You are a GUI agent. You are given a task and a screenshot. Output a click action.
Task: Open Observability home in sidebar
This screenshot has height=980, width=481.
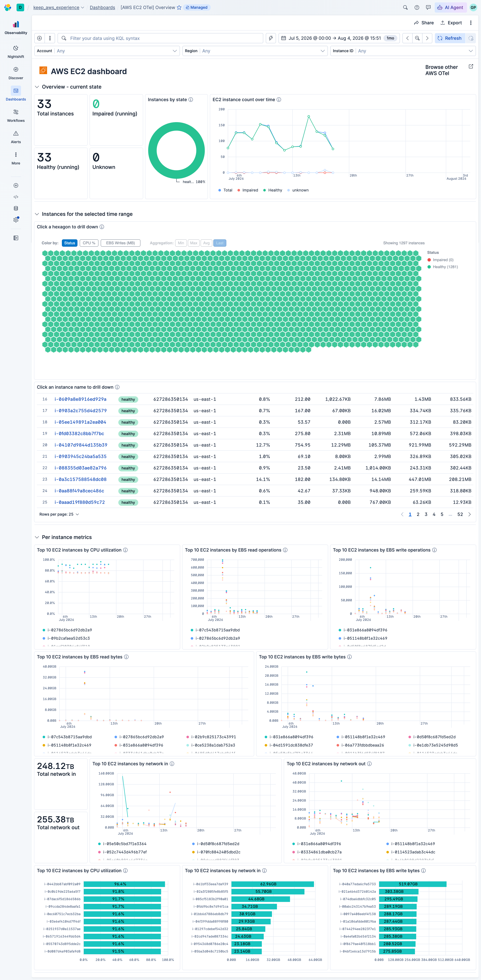click(16, 28)
